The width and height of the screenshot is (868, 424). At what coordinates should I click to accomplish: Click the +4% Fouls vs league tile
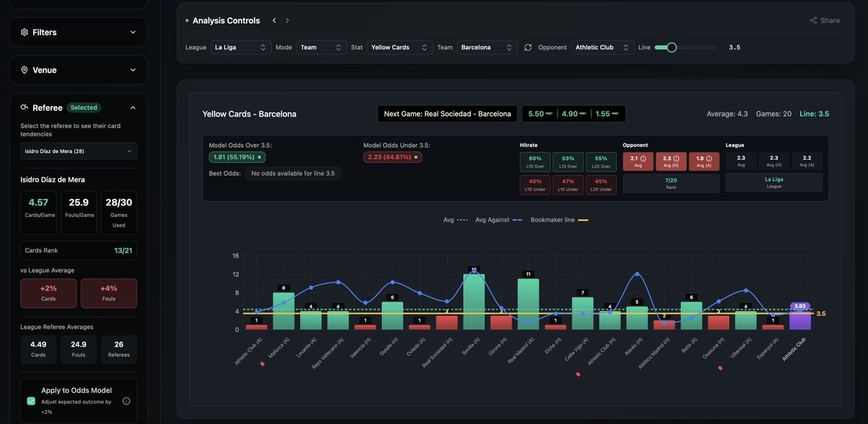pos(109,293)
